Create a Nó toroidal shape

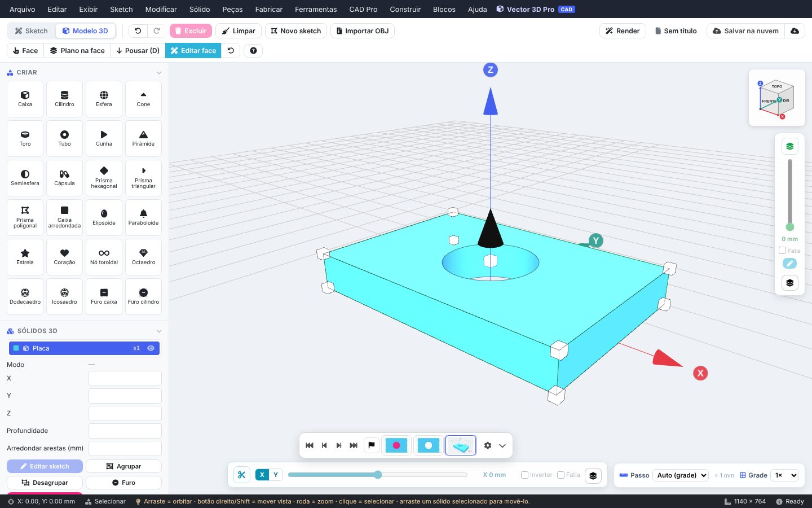pyautogui.click(x=104, y=257)
